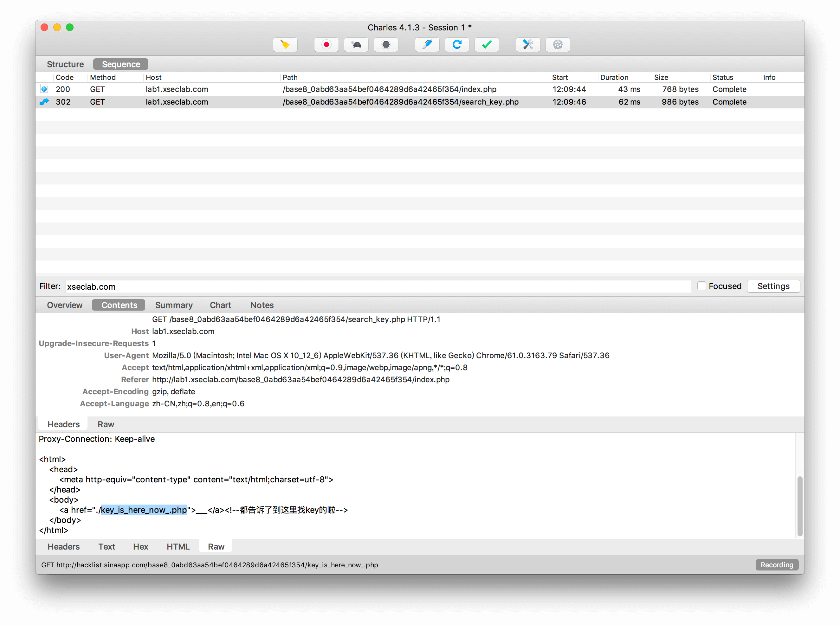Click the Accept-Language header value

pyautogui.click(x=198, y=404)
